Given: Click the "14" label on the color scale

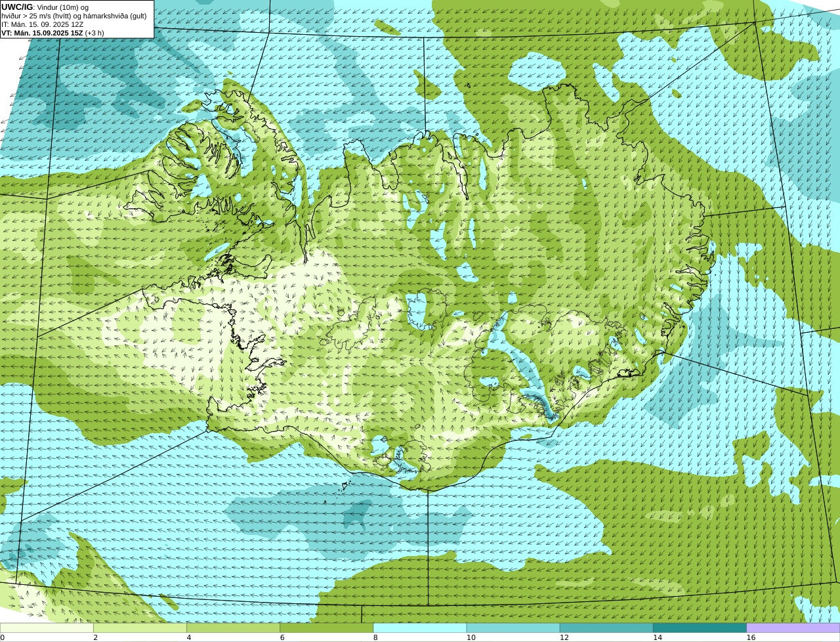Looking at the screenshot, I should (x=657, y=637).
